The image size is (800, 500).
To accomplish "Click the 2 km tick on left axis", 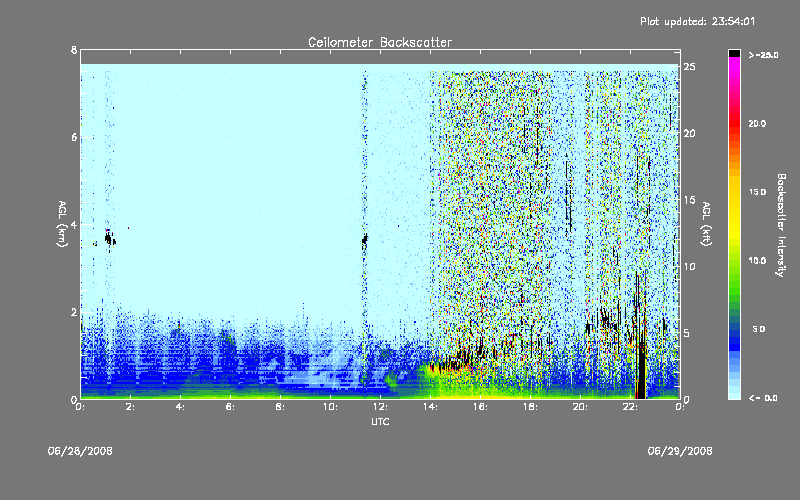I will (x=74, y=312).
